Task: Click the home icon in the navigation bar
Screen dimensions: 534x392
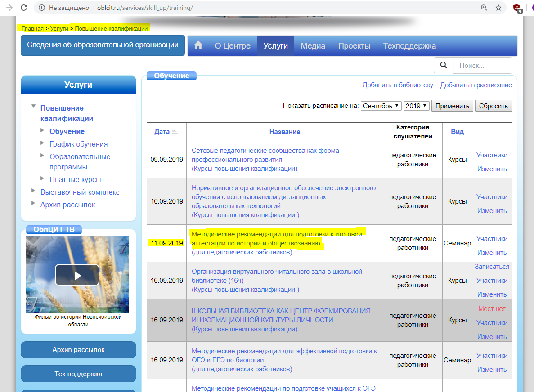Action: [198, 45]
